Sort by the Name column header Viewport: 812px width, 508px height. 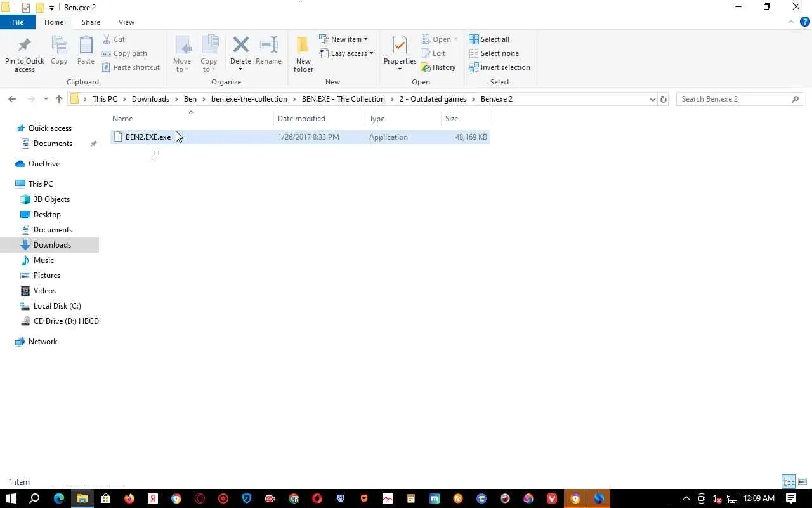click(192, 119)
